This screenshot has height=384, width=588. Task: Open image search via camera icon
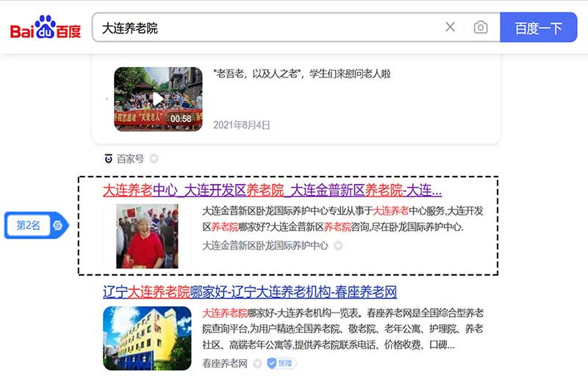481,27
